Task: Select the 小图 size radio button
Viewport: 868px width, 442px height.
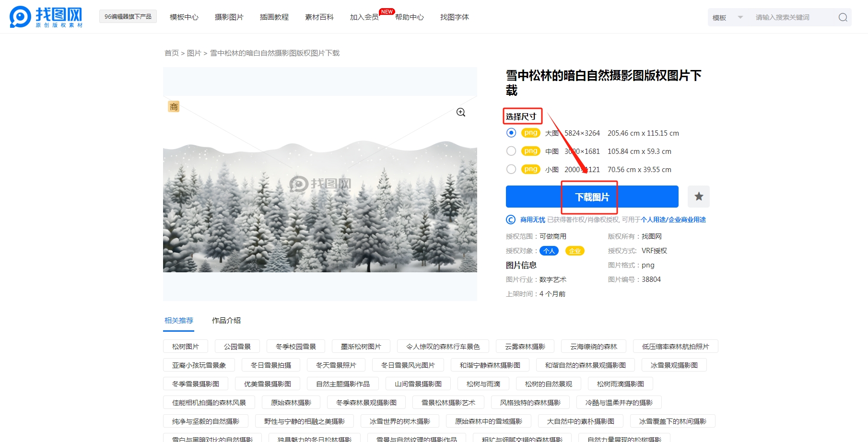Action: 511,169
